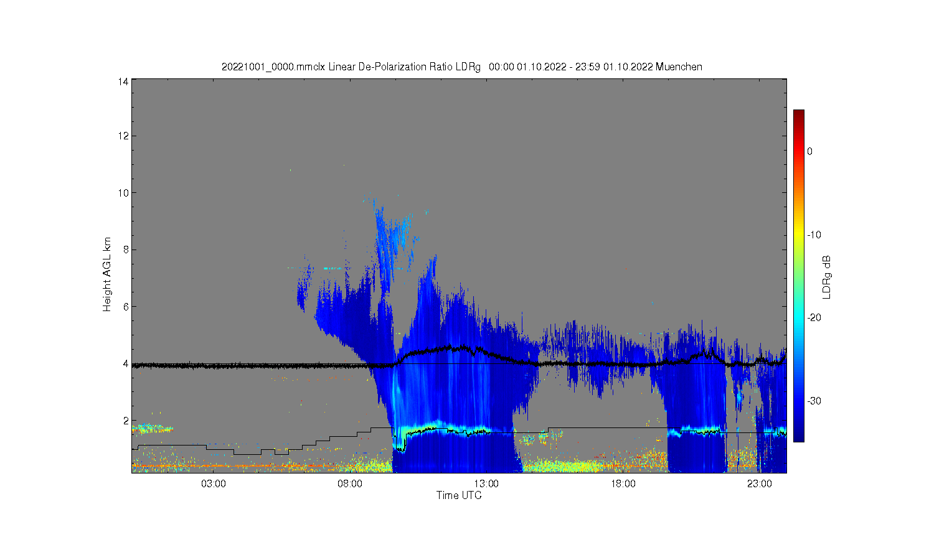Click the 'Height AGL km' axis label
This screenshot has width=934, height=560.
click(108, 274)
